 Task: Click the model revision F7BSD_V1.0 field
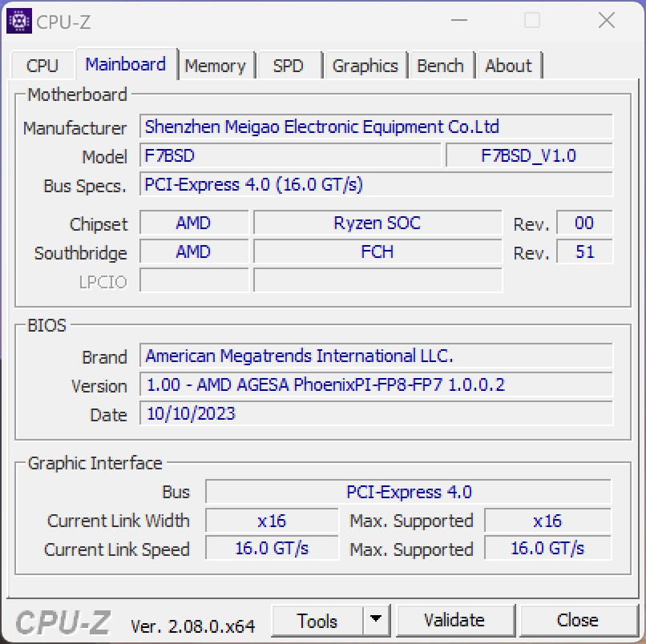pos(529,155)
